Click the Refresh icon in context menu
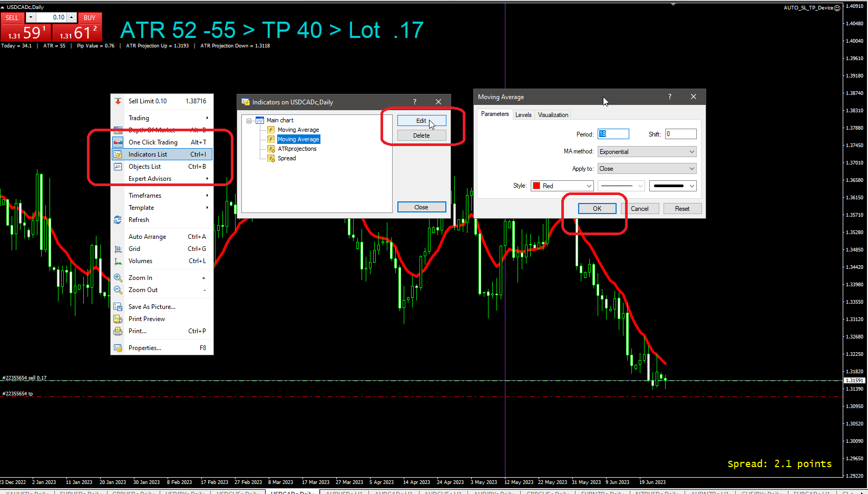 click(118, 220)
